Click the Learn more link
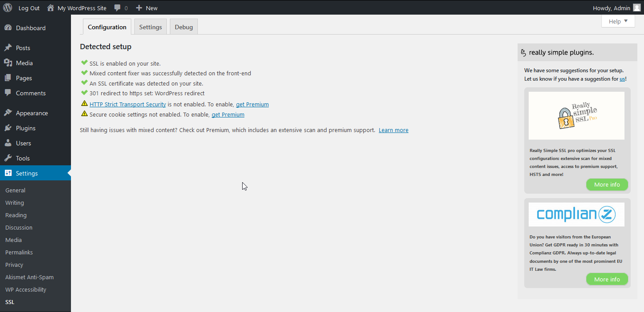 [393, 130]
